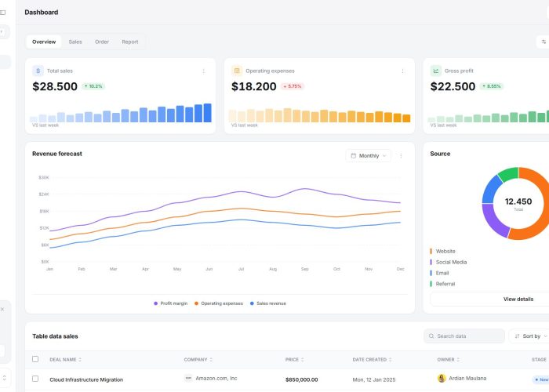Click the 12.450 total in the donut chart

pos(518,201)
